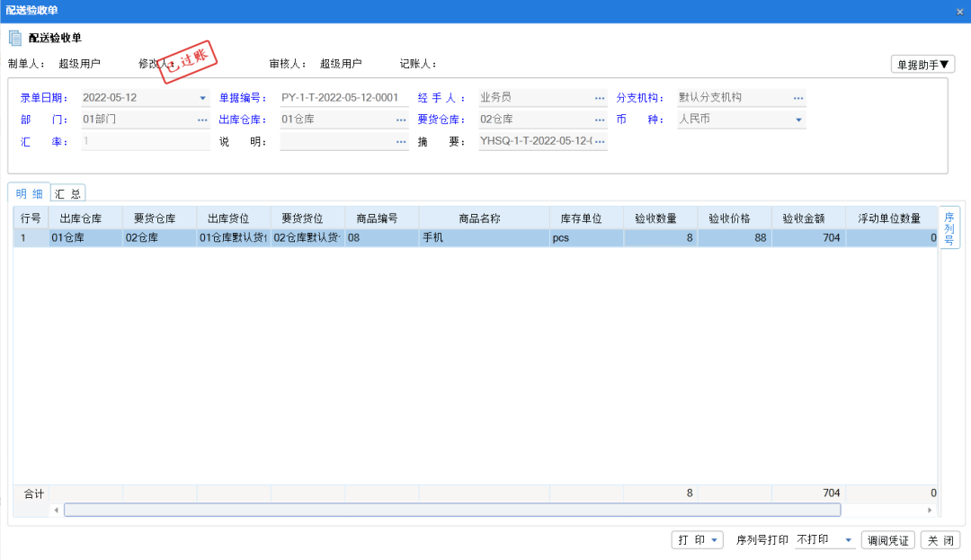
Task: Expand the 打印 button dropdown arrow
Action: point(716,539)
